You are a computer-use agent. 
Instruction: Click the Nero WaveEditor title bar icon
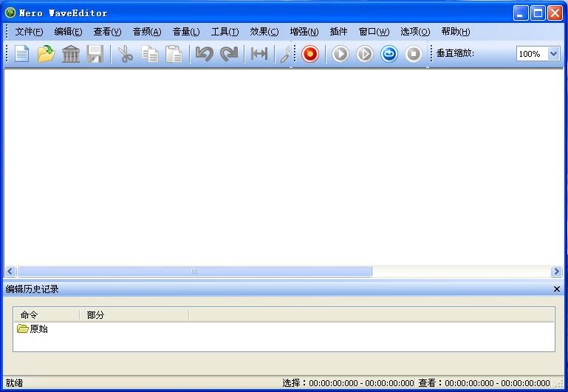pos(10,13)
